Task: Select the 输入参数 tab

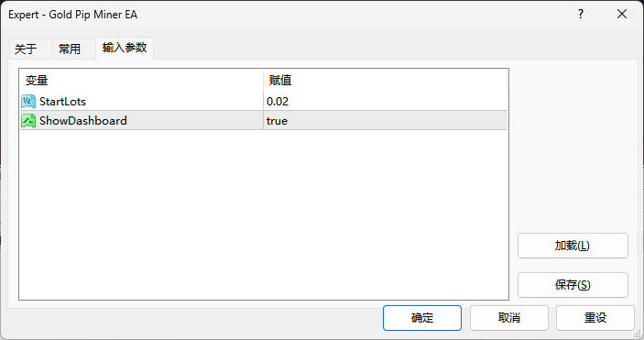Action: pyautogui.click(x=125, y=48)
